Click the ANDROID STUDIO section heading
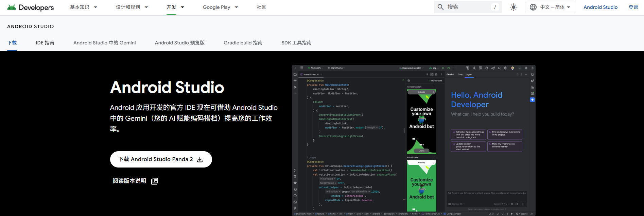The height and width of the screenshot is (216, 644). (31, 26)
